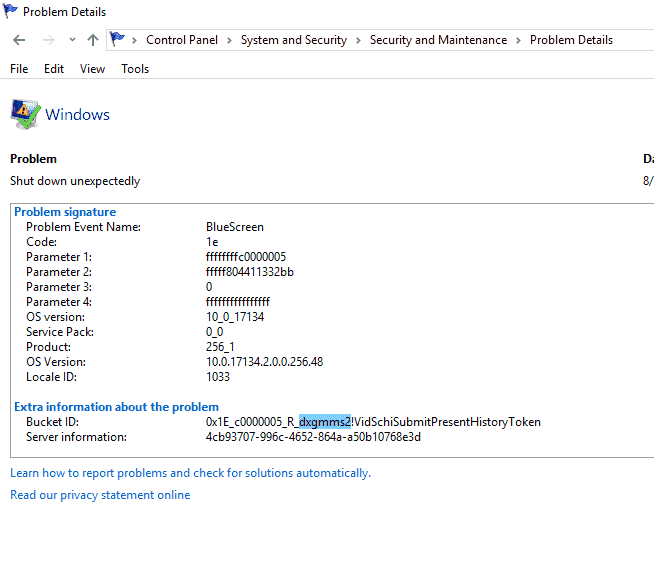Click the 'Problem Event Name:' label

(x=83, y=227)
